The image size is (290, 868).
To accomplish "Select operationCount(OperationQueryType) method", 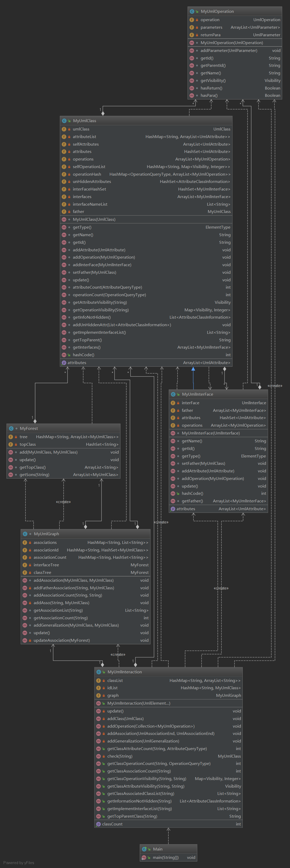I will point(146,295).
